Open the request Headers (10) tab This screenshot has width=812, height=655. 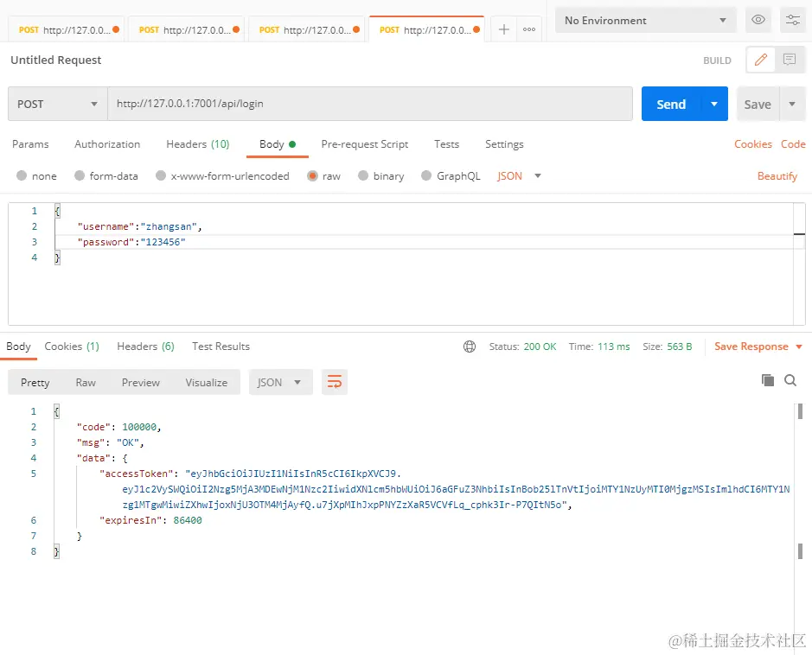[x=198, y=143]
